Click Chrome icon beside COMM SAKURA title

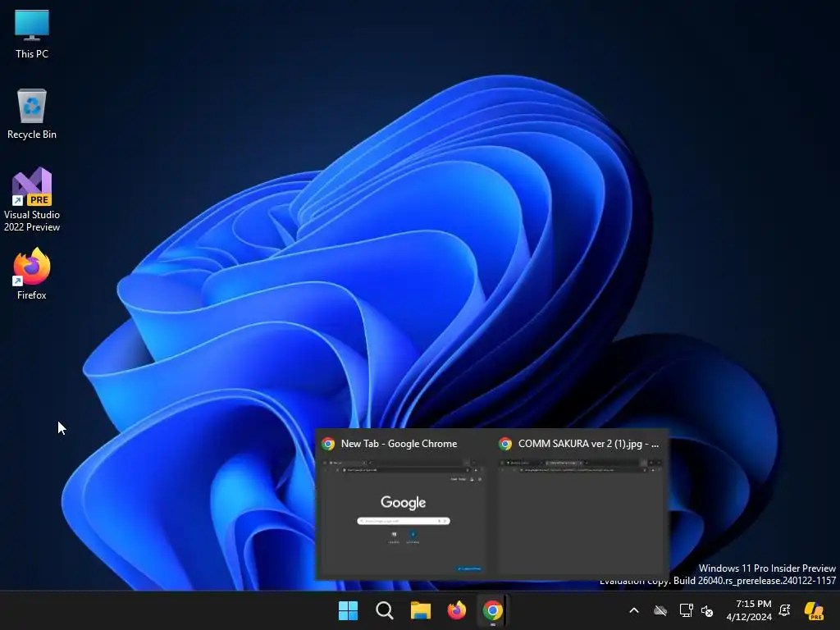pos(505,444)
